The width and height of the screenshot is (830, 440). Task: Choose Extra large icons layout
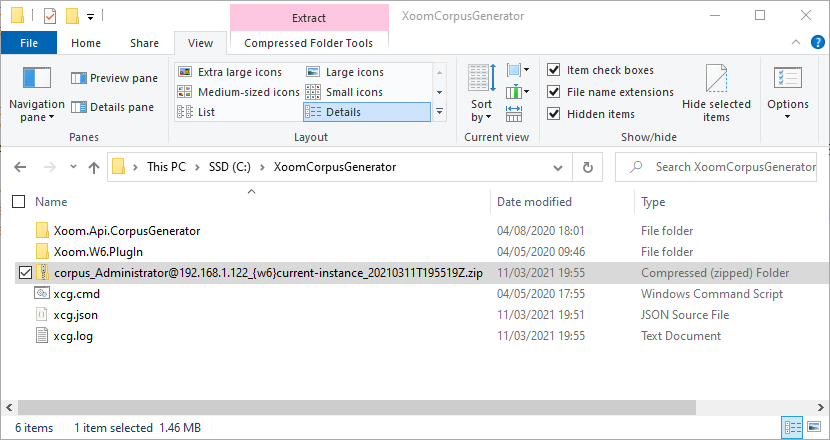(x=230, y=72)
